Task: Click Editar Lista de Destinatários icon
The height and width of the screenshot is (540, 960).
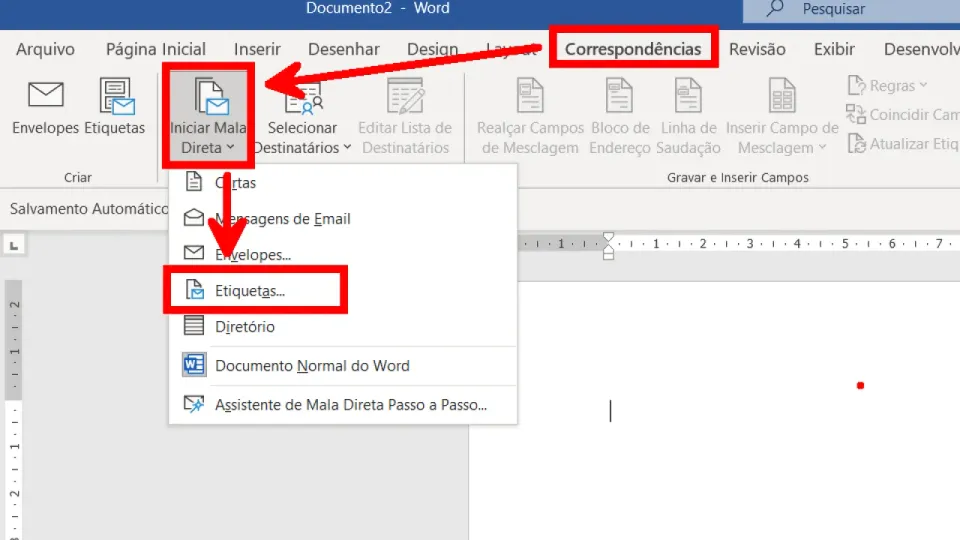Action: coord(405,97)
